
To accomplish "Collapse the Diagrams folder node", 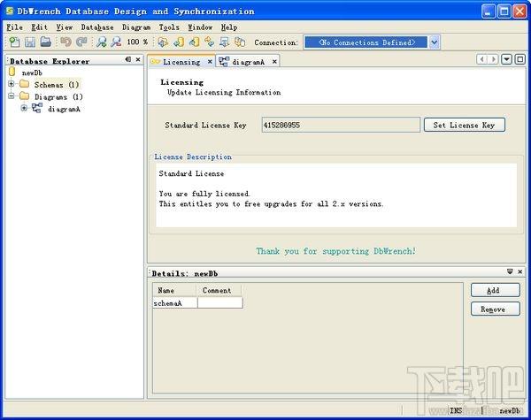I will pyautogui.click(x=12, y=96).
